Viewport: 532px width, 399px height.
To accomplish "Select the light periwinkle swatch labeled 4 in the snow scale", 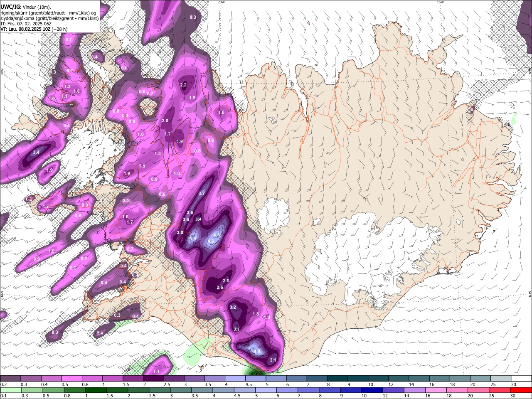I will pyautogui.click(x=235, y=379).
